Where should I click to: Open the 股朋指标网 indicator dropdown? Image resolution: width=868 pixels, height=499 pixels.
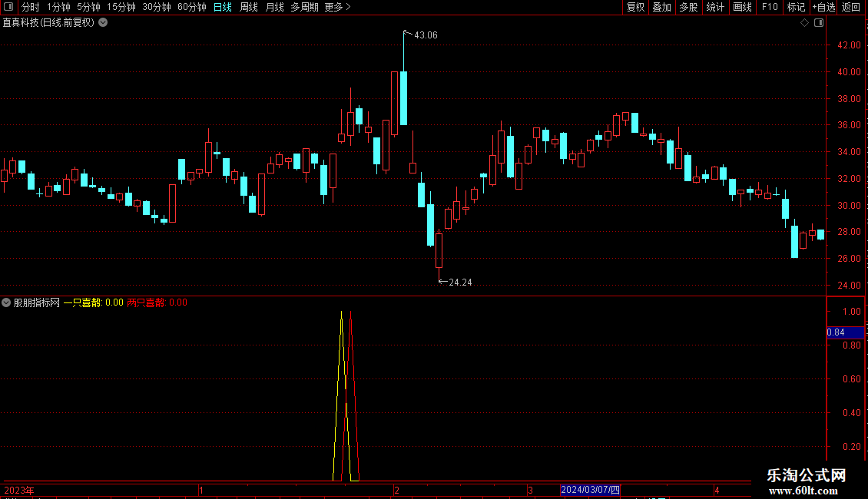click(6, 302)
